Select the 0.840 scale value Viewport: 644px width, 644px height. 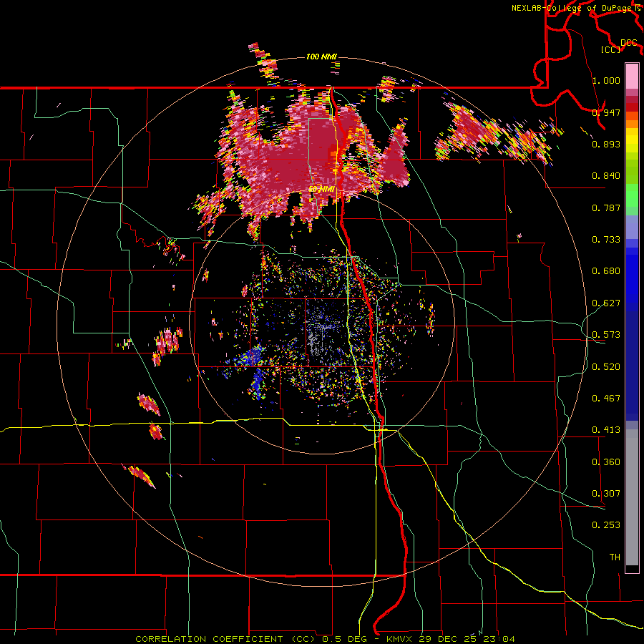point(606,176)
